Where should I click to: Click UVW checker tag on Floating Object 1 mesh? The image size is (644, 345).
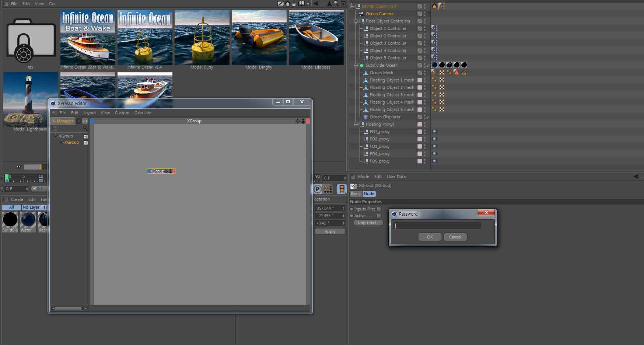click(442, 80)
